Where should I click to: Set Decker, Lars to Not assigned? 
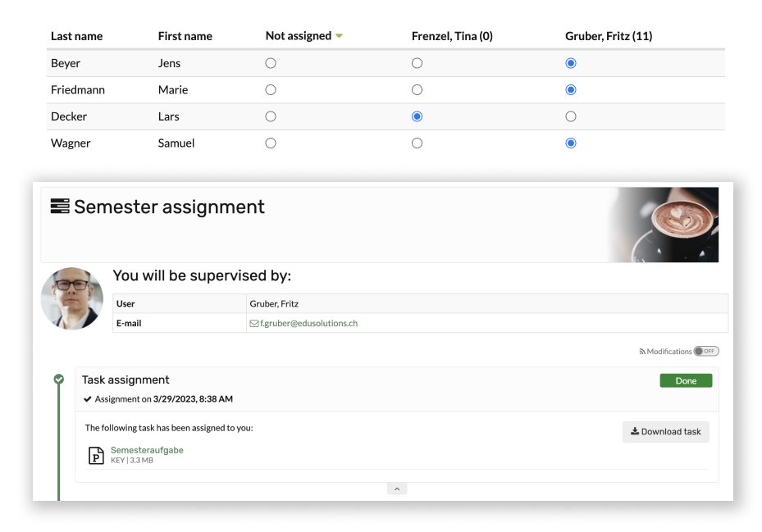click(x=271, y=116)
